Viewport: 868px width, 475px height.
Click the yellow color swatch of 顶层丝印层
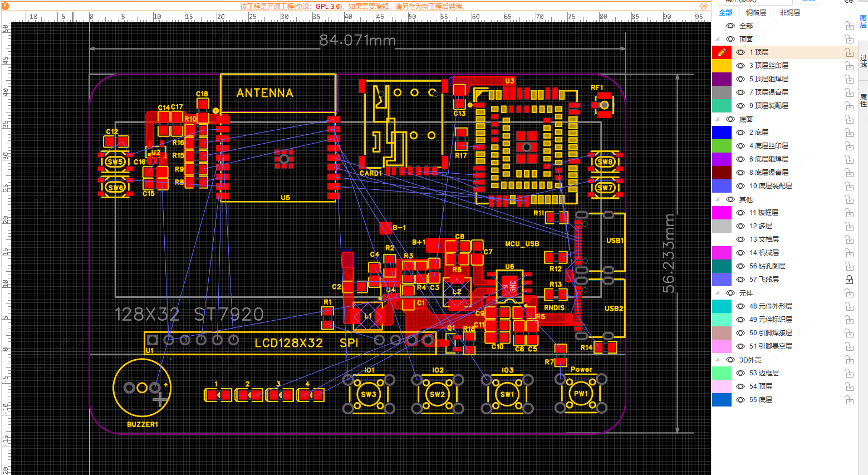pos(722,66)
